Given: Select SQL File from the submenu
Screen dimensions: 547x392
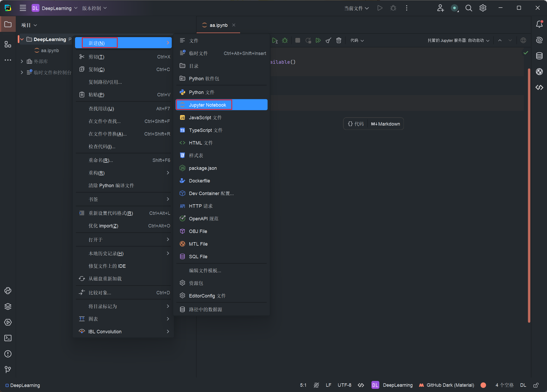Looking at the screenshot, I should tap(221, 256).
